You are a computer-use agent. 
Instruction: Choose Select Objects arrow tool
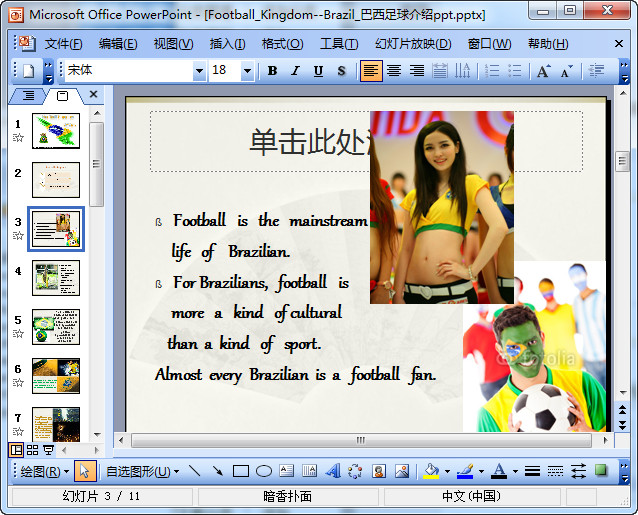click(85, 471)
